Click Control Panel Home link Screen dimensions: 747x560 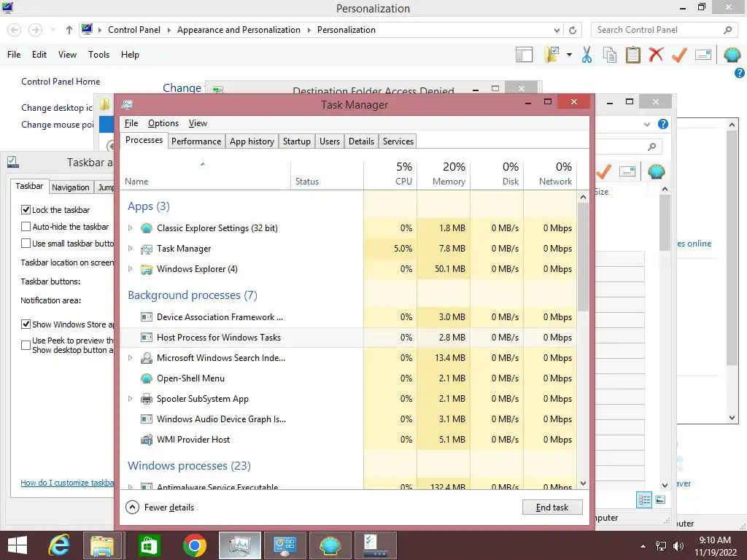tap(61, 82)
